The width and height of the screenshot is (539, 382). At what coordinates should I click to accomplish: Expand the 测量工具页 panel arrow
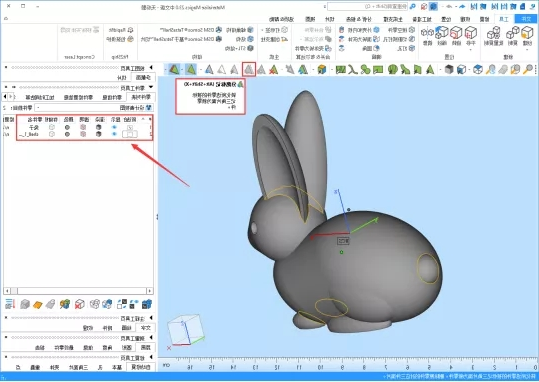[x=151, y=338]
